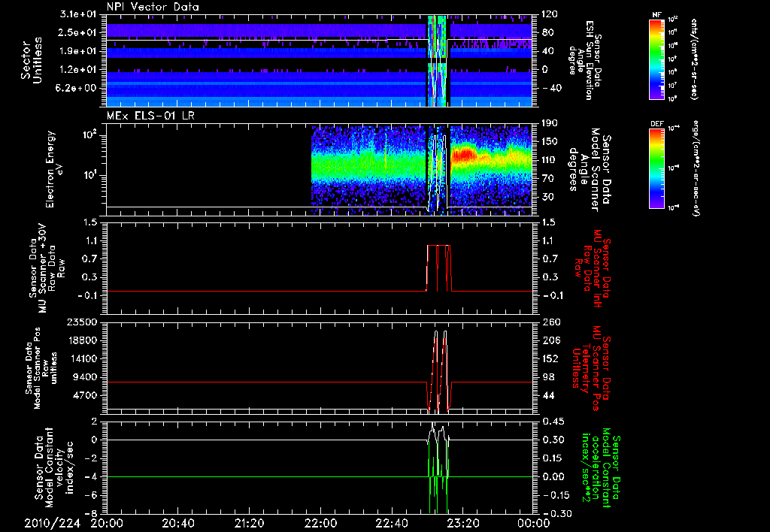Click the 22:00 time axis label
770x532 pixels.
[x=320, y=523]
